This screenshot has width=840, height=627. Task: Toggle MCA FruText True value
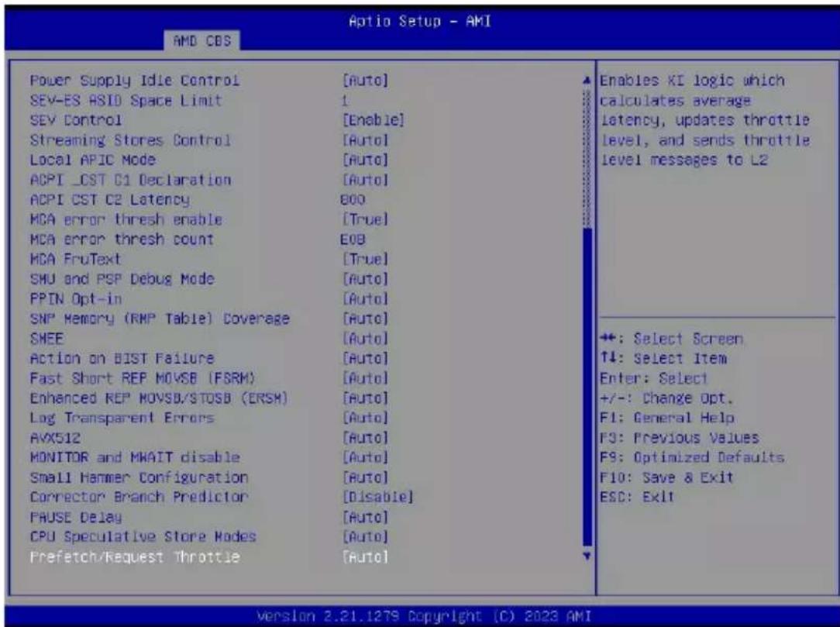pyautogui.click(x=365, y=259)
